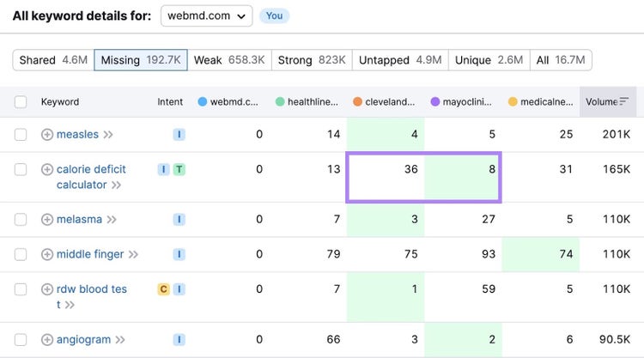
Task: Click the measles volume value 201K
Action: point(616,134)
